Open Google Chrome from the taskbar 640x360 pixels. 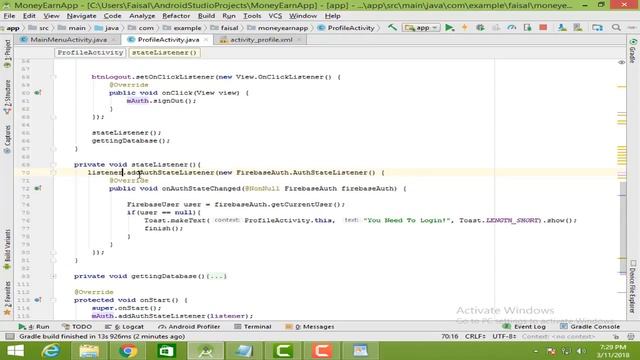128,351
